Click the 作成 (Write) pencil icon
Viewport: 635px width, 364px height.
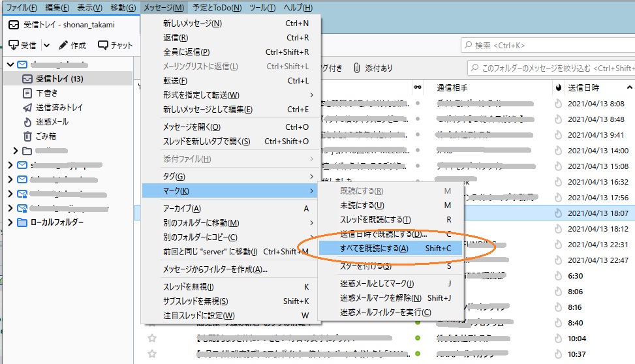[x=63, y=45]
